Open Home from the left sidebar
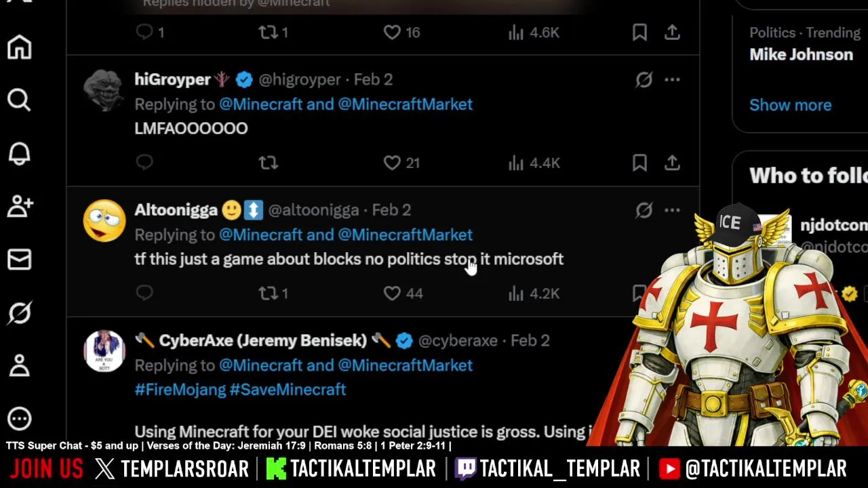868x488 pixels. pos(19,47)
